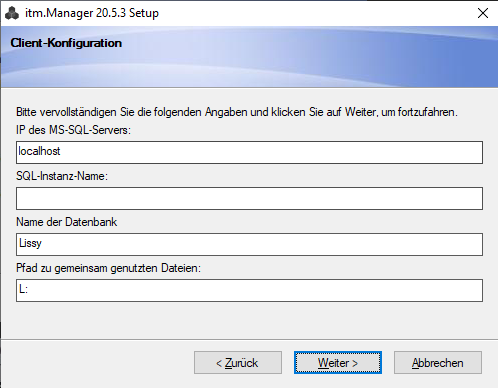Focus the empty SQL-Instanz-Name field
Viewport: 498px width, 388px height.
tap(249, 198)
